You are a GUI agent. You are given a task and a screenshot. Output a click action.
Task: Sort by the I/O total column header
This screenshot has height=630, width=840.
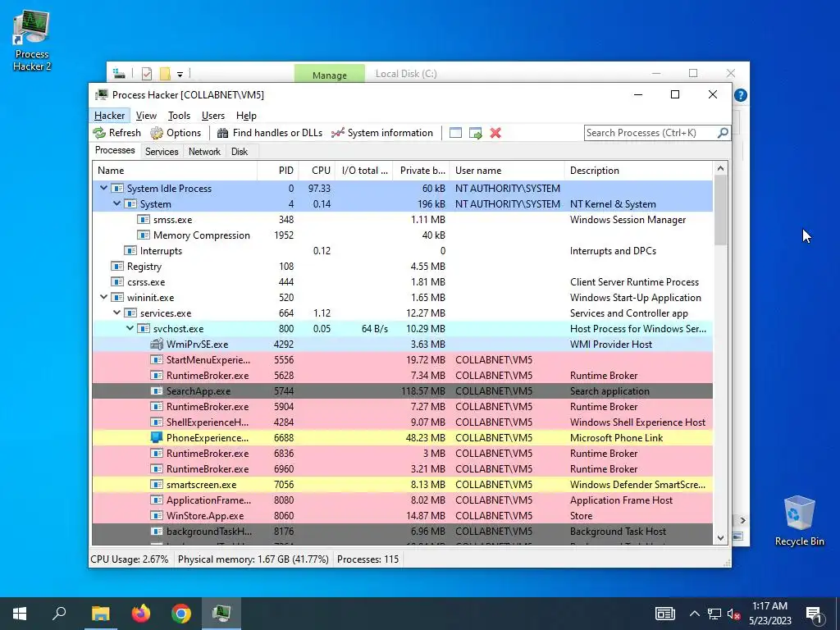[x=363, y=171]
